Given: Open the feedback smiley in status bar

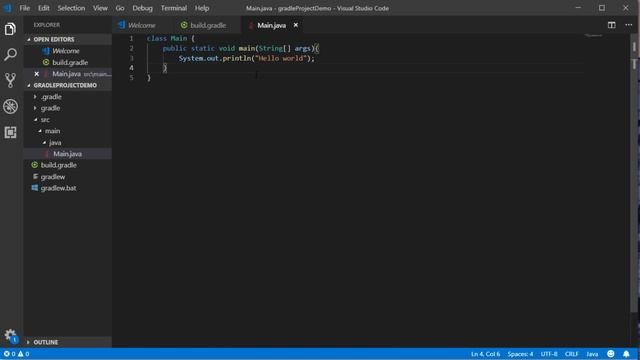Looking at the screenshot, I should (611, 354).
